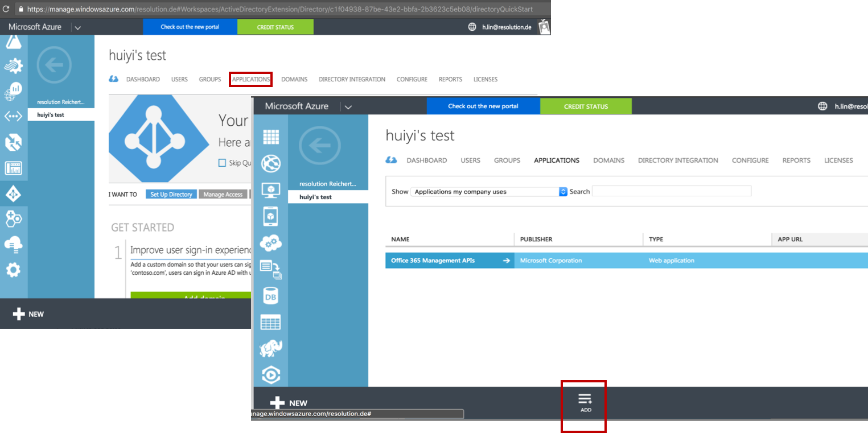Toggle the Skip Quick Start checkbox
The width and height of the screenshot is (868, 433).
(x=223, y=163)
